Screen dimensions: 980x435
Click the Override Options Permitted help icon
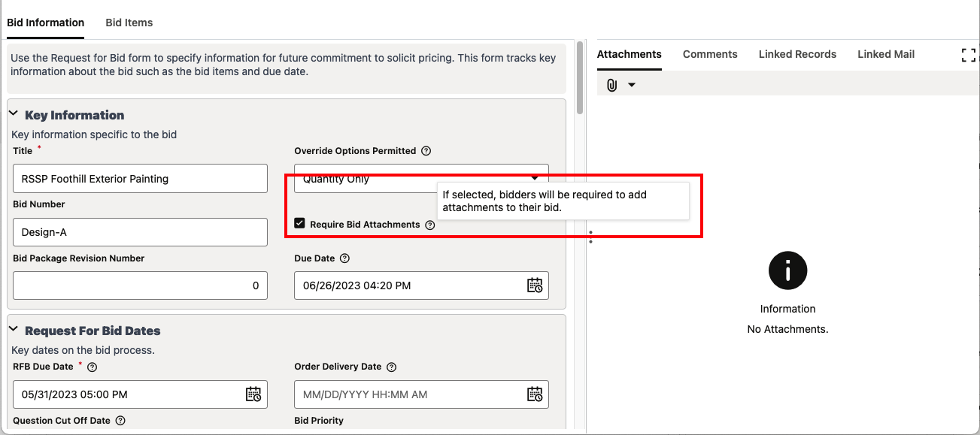click(x=426, y=150)
